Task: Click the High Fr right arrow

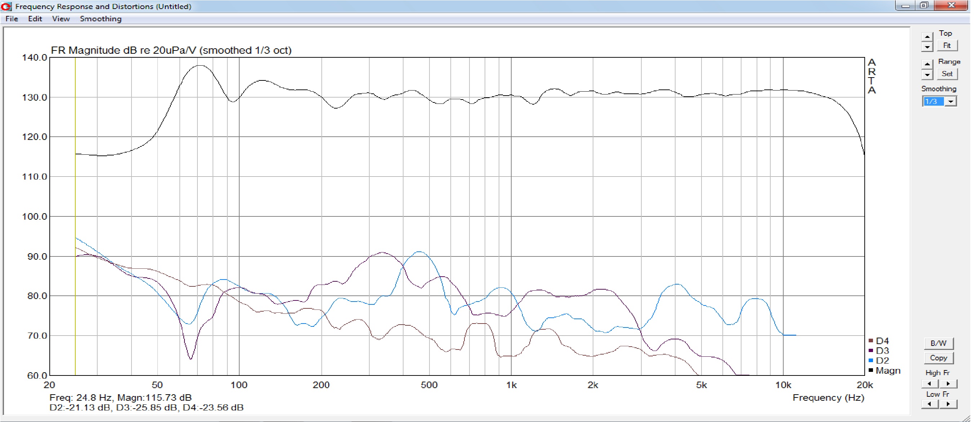Action: 948,383
